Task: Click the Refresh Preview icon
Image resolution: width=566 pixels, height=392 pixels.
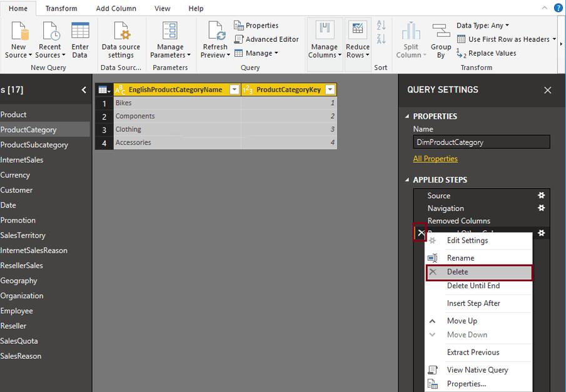Action: [215, 31]
